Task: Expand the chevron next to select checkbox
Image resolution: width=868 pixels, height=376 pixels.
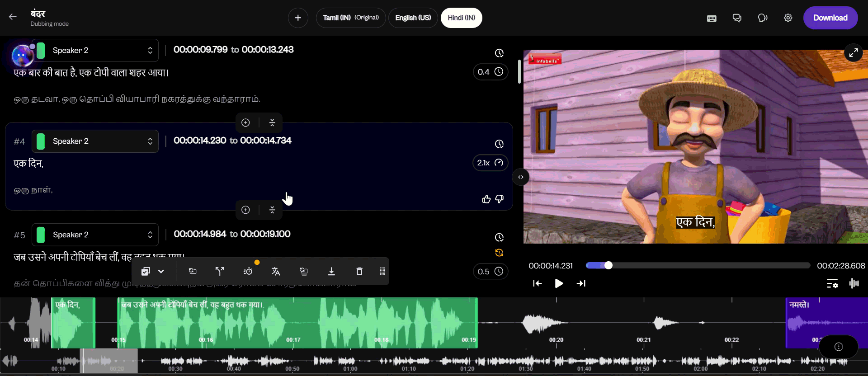Action: 161,271
